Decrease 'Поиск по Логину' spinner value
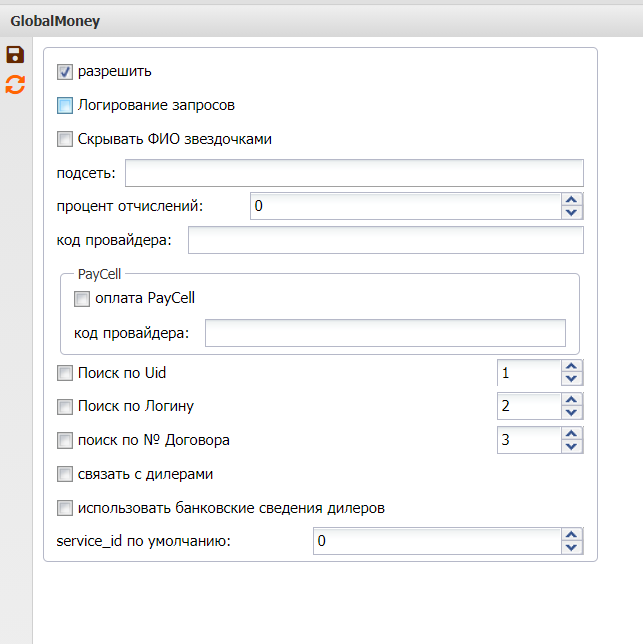643x644 pixels. pyautogui.click(x=572, y=413)
